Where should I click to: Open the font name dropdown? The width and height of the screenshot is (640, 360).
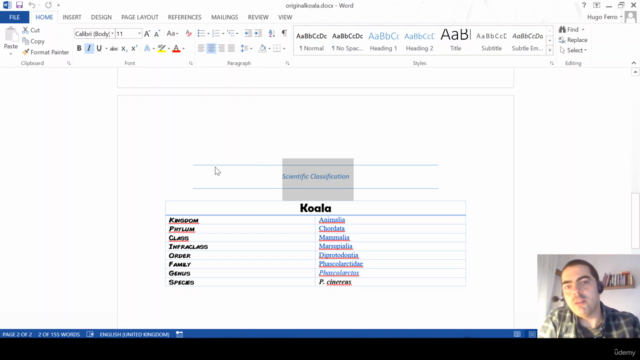click(113, 34)
